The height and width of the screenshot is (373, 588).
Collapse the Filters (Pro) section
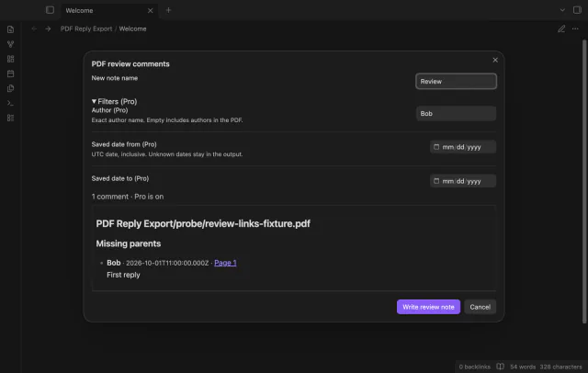[114, 102]
